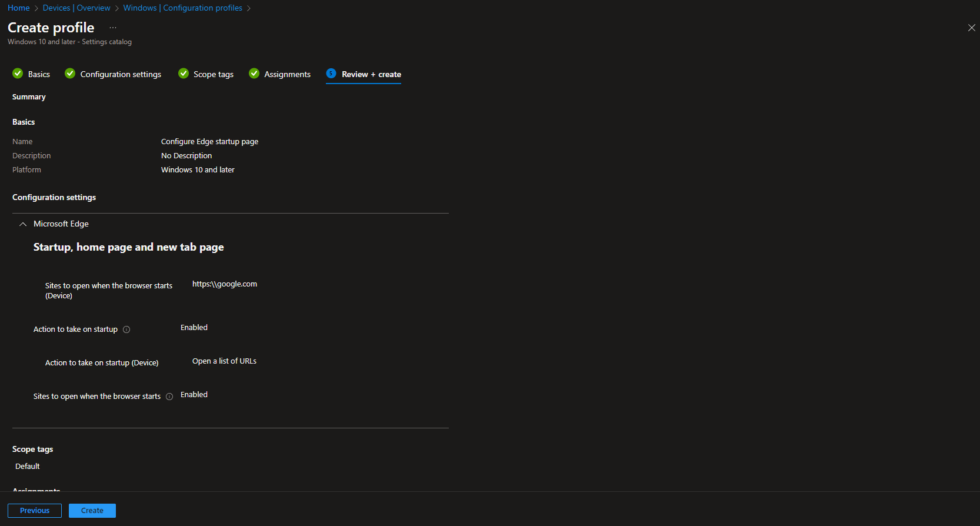Switch to the Scope tags step

[x=214, y=74]
